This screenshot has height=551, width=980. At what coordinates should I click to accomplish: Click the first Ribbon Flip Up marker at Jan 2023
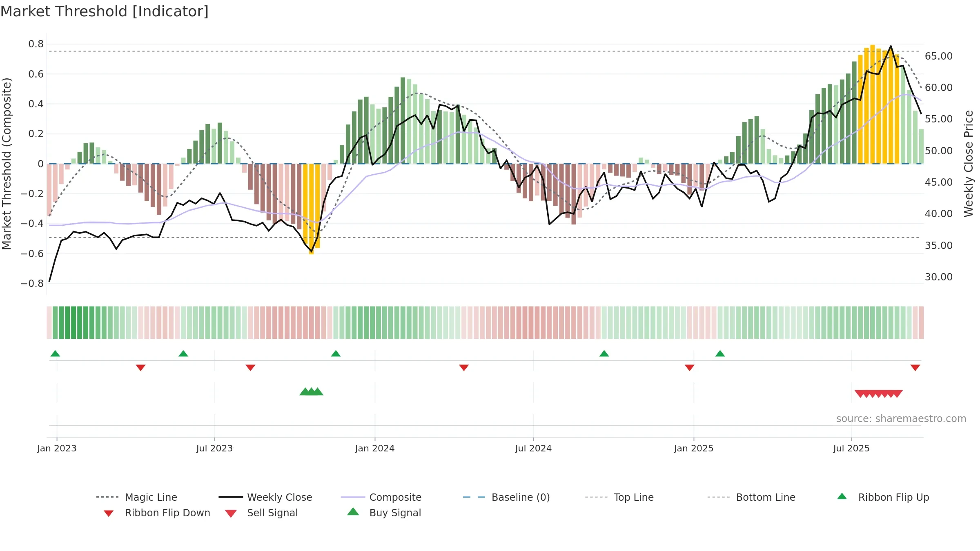55,353
